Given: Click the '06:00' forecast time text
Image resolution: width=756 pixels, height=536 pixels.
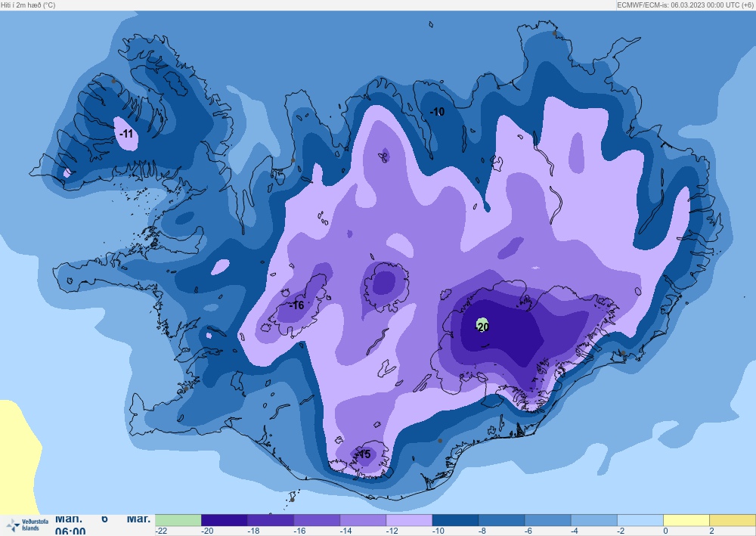Looking at the screenshot, I should (70, 531).
